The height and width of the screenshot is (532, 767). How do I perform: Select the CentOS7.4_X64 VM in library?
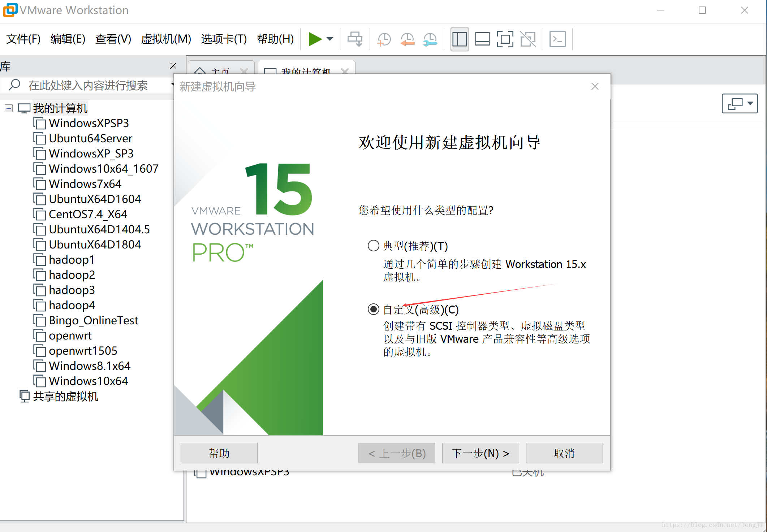pyautogui.click(x=88, y=214)
